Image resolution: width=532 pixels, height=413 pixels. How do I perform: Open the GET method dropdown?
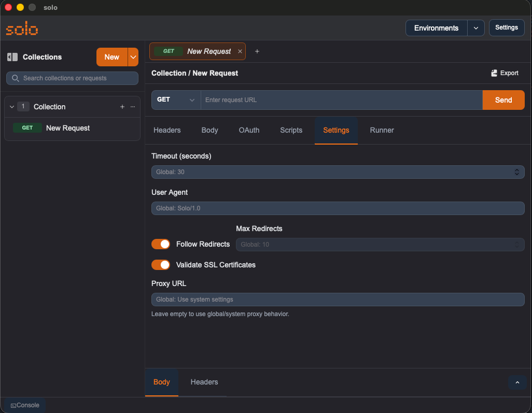tap(176, 99)
